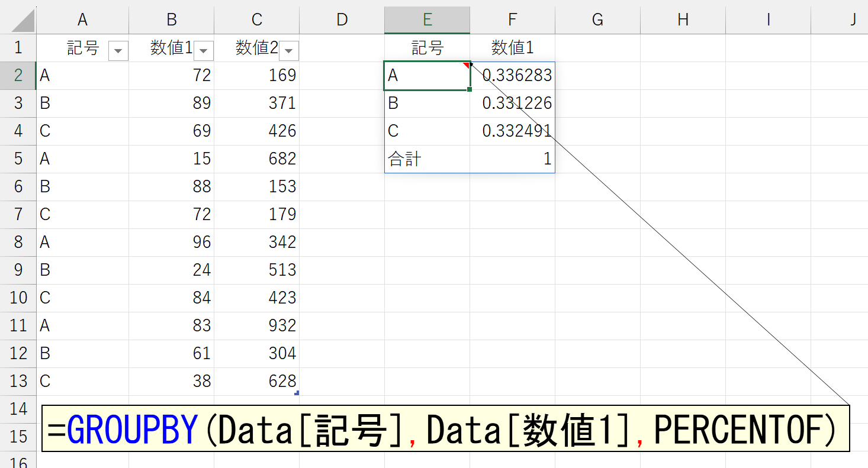Click cell C13 with value 628

point(257,382)
